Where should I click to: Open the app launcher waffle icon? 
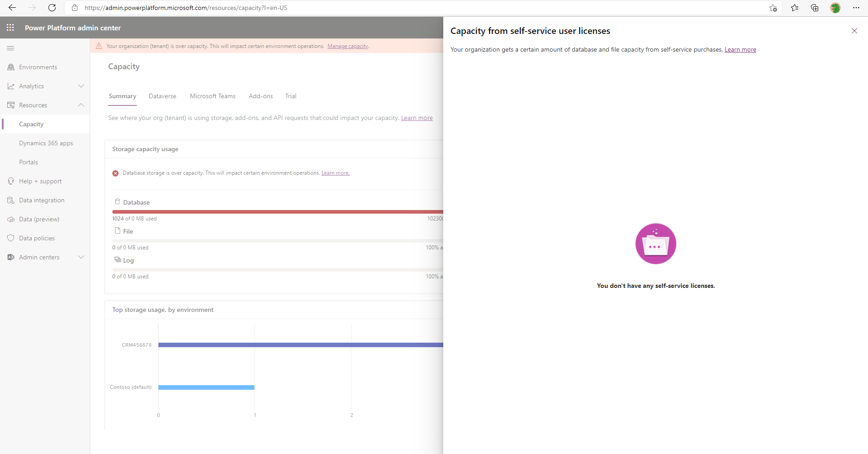click(x=10, y=28)
